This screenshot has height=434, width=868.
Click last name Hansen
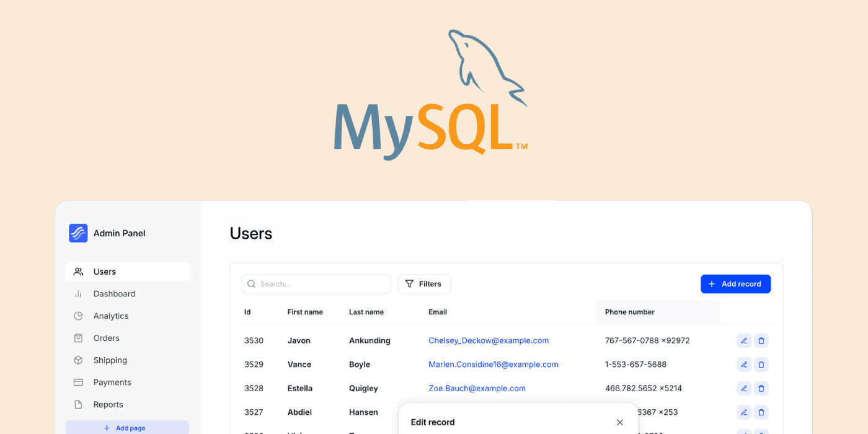tap(363, 412)
